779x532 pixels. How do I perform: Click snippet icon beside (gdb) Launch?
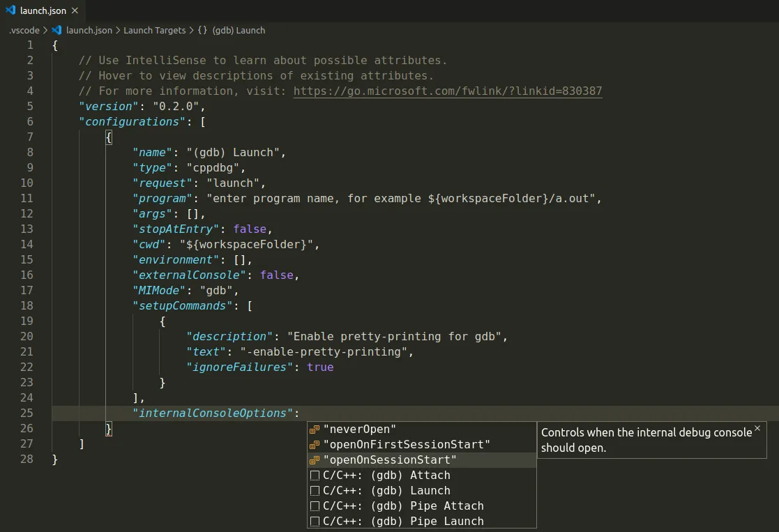click(x=315, y=491)
